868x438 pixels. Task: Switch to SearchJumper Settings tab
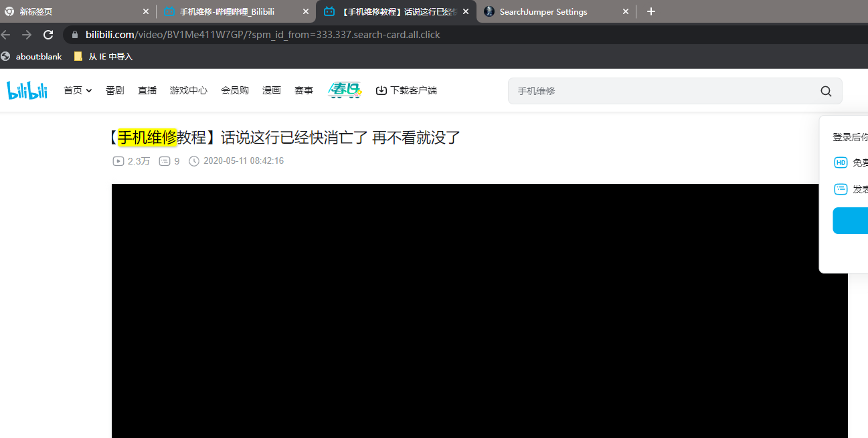[556, 11]
